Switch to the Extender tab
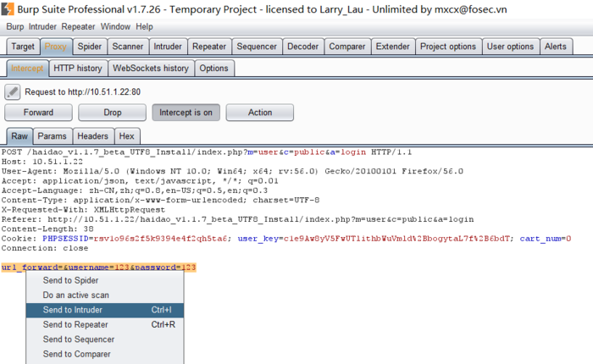 [392, 47]
